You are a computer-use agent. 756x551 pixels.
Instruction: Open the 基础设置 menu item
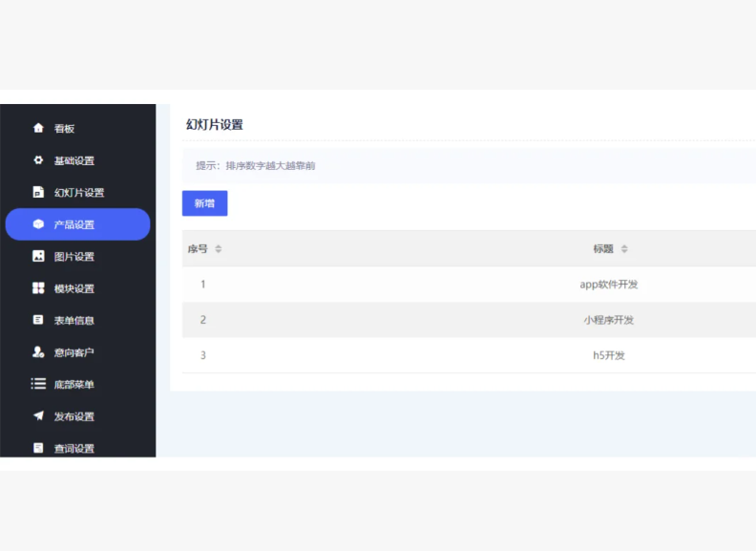tap(77, 160)
